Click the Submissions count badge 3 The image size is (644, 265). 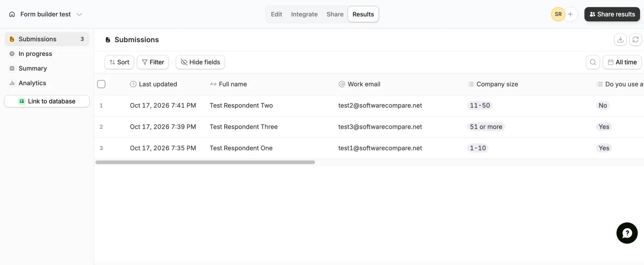tap(82, 39)
